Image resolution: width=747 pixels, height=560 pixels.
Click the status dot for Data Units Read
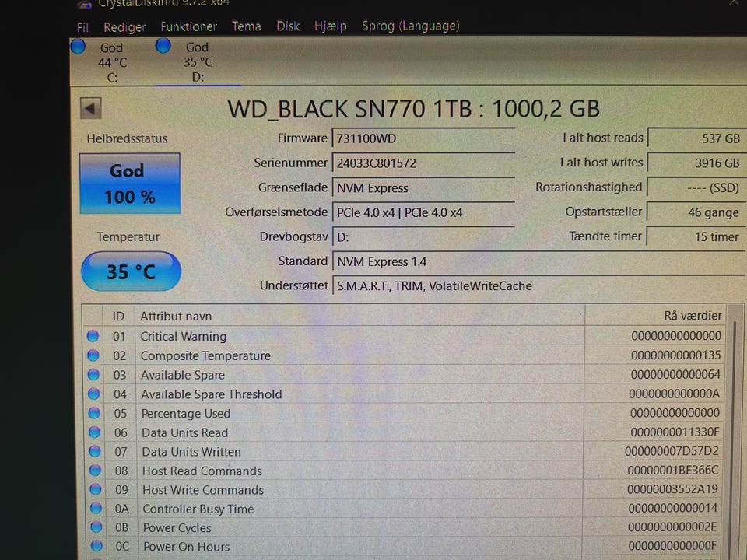click(95, 432)
